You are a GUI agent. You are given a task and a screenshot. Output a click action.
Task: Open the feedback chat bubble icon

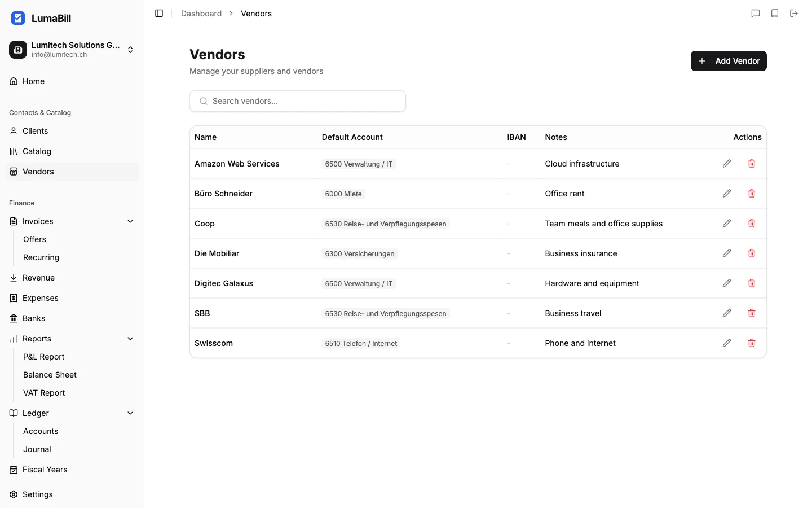coord(756,14)
